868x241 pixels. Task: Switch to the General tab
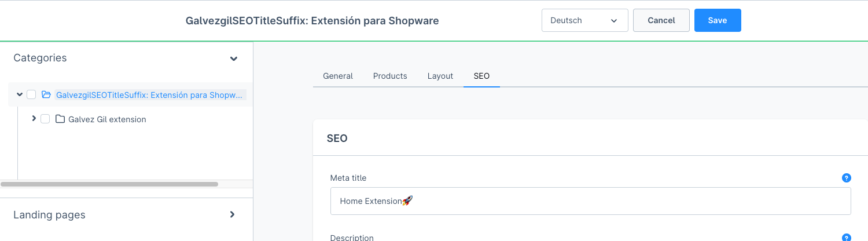pos(338,76)
